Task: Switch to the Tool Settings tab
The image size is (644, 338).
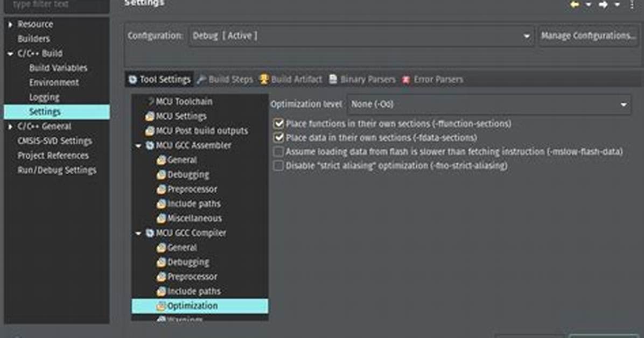Action: [x=159, y=79]
